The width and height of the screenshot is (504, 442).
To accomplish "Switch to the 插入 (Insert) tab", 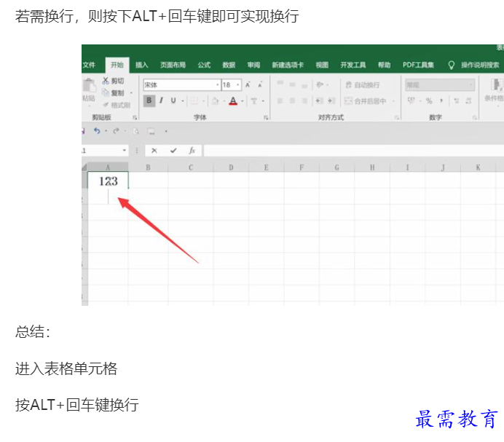I will 141,65.
